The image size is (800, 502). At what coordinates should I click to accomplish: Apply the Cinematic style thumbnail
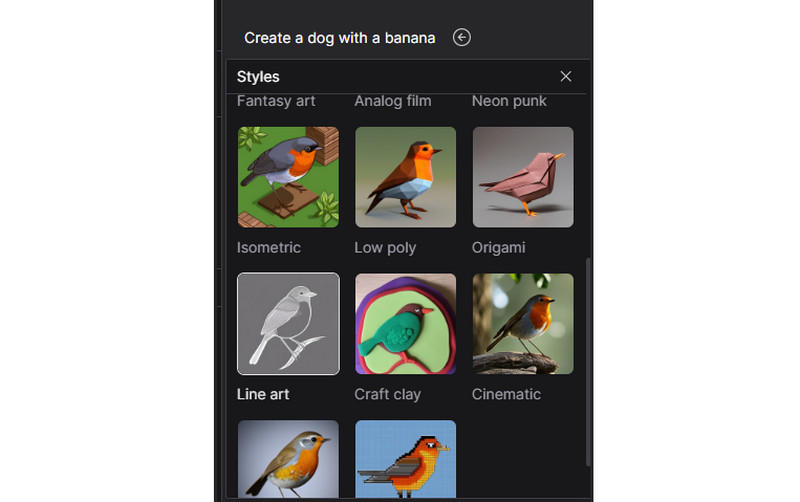pos(522,324)
